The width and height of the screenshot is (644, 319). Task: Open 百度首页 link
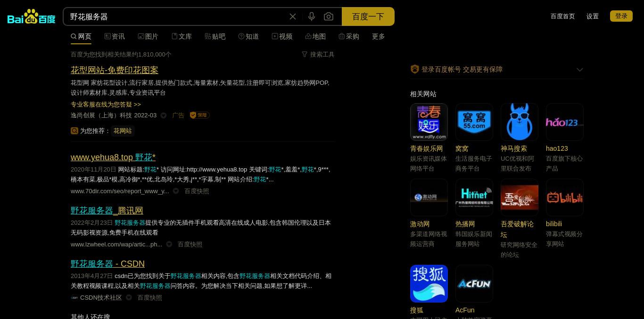(x=563, y=16)
